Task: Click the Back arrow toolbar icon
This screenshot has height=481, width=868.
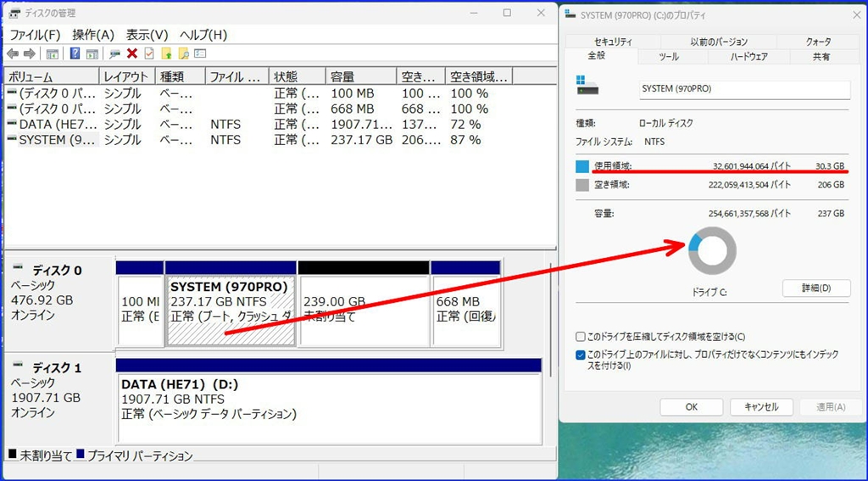Action: tap(12, 53)
